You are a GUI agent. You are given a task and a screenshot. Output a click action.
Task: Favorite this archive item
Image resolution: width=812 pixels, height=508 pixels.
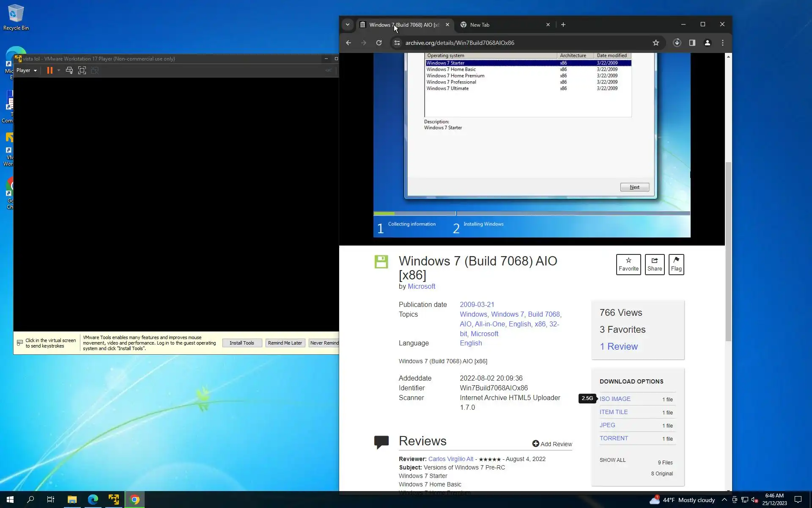click(628, 264)
